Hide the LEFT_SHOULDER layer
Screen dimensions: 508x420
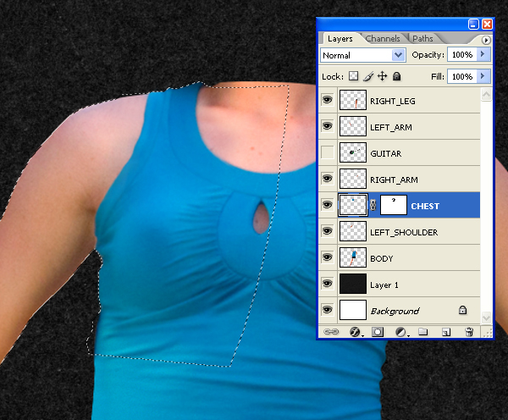click(x=327, y=230)
